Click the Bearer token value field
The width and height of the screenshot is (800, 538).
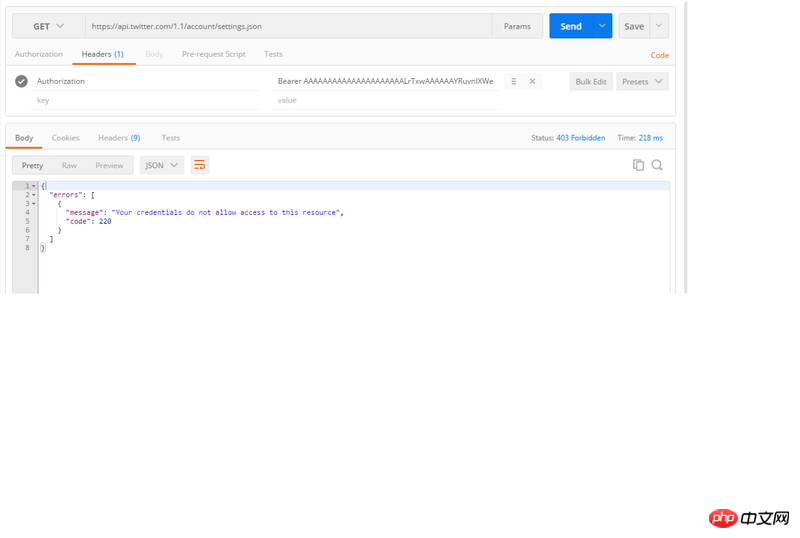click(x=385, y=81)
